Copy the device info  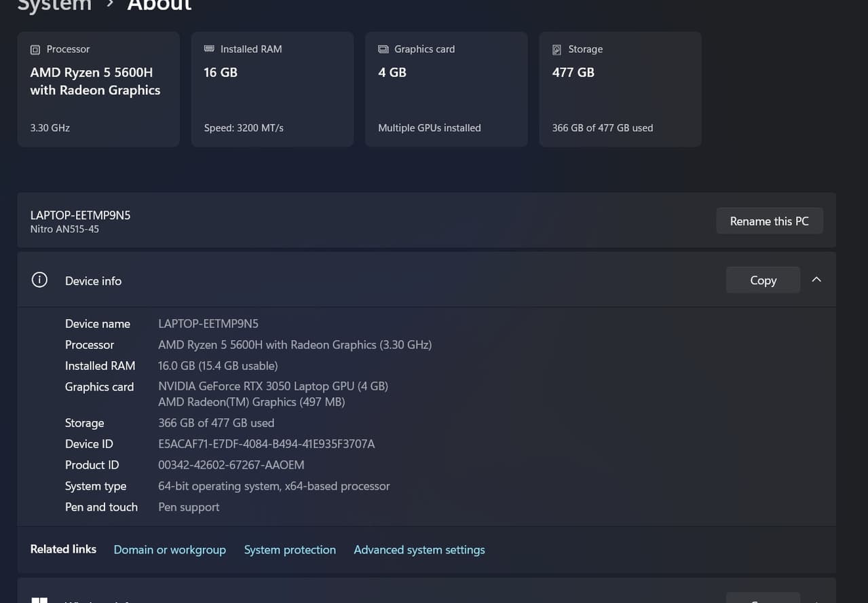click(x=763, y=280)
